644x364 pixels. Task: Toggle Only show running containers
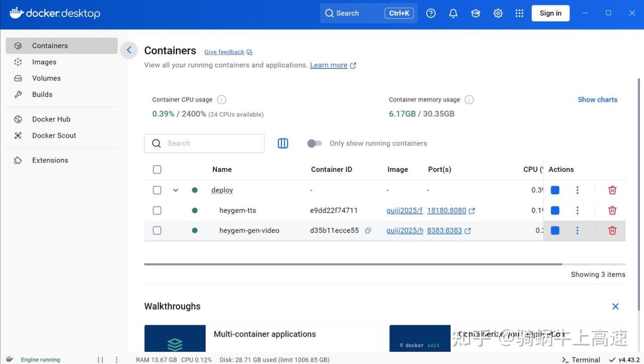pos(314,143)
